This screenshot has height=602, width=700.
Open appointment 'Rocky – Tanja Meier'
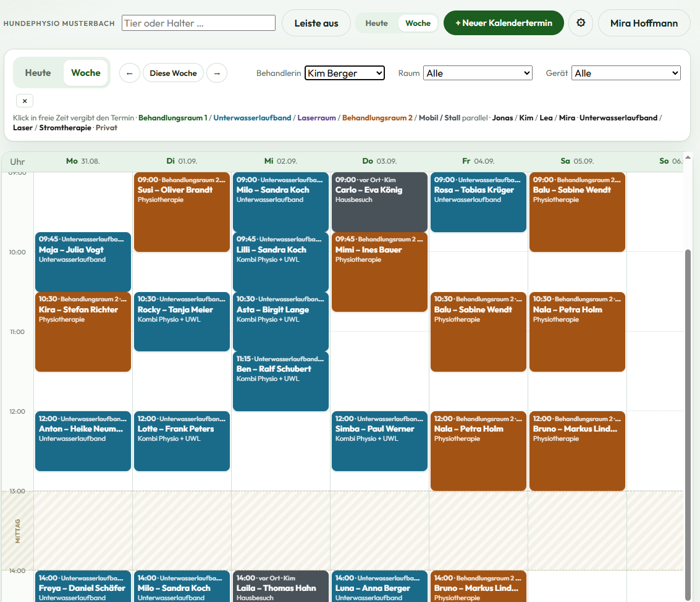[182, 322]
